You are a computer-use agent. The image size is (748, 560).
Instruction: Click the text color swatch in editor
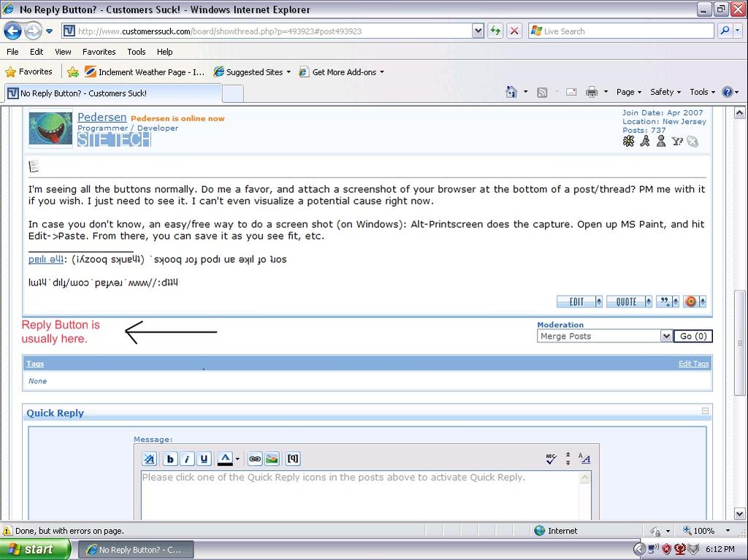(x=225, y=459)
